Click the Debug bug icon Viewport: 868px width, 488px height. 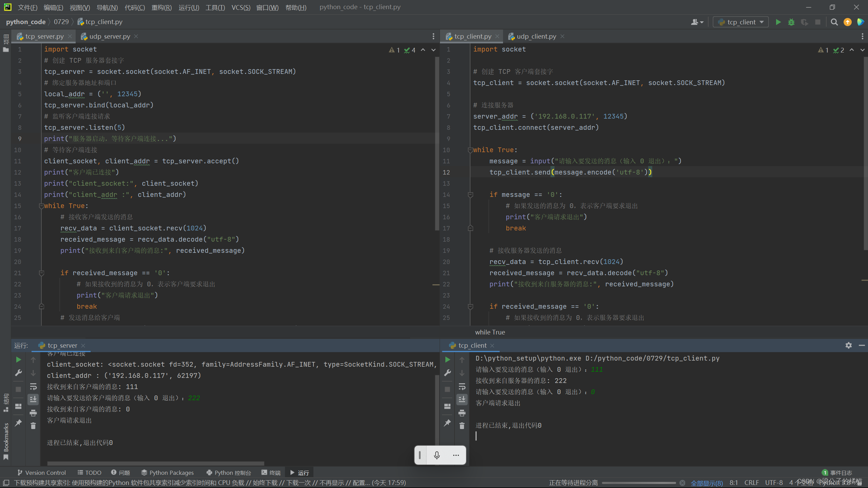tap(791, 22)
